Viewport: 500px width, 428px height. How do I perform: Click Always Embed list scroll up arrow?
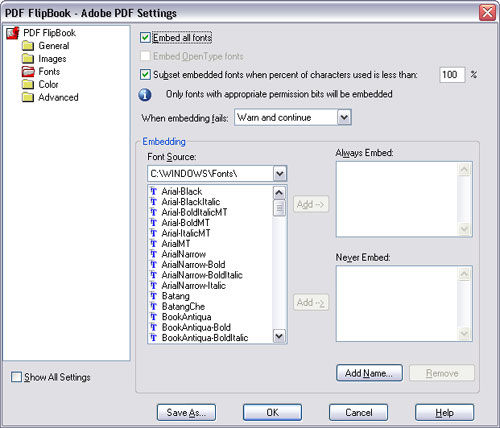point(464,170)
